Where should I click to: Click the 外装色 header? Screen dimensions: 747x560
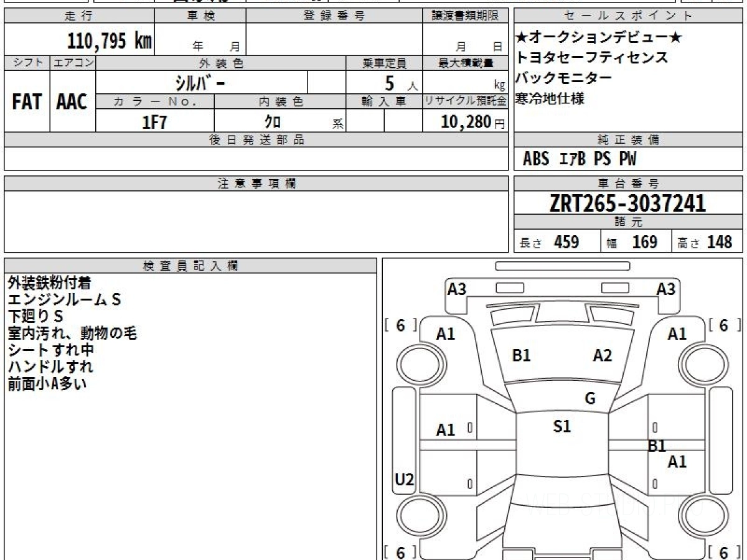(221, 63)
